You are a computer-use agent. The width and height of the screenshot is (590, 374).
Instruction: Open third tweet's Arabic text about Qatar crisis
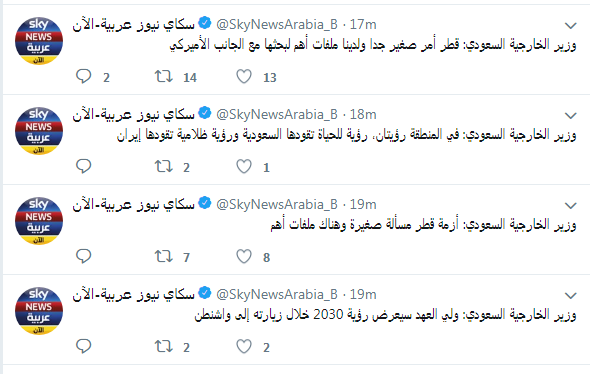(x=423, y=225)
